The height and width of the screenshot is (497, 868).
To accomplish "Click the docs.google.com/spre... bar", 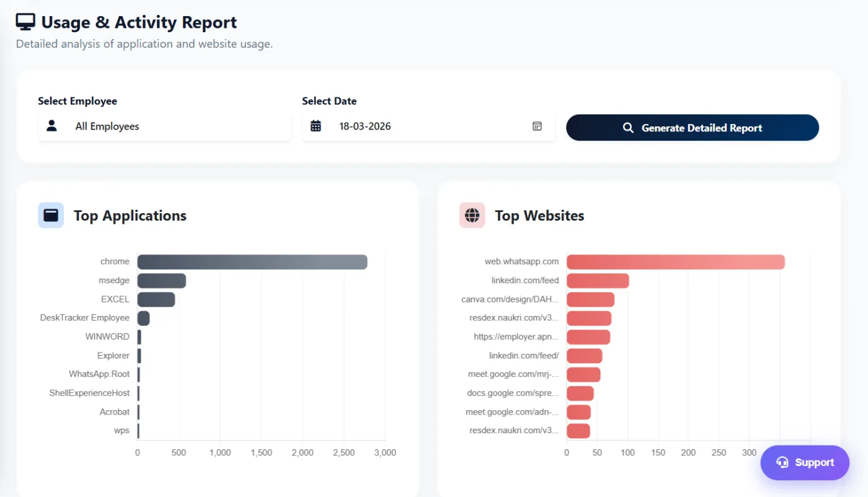I will point(580,393).
